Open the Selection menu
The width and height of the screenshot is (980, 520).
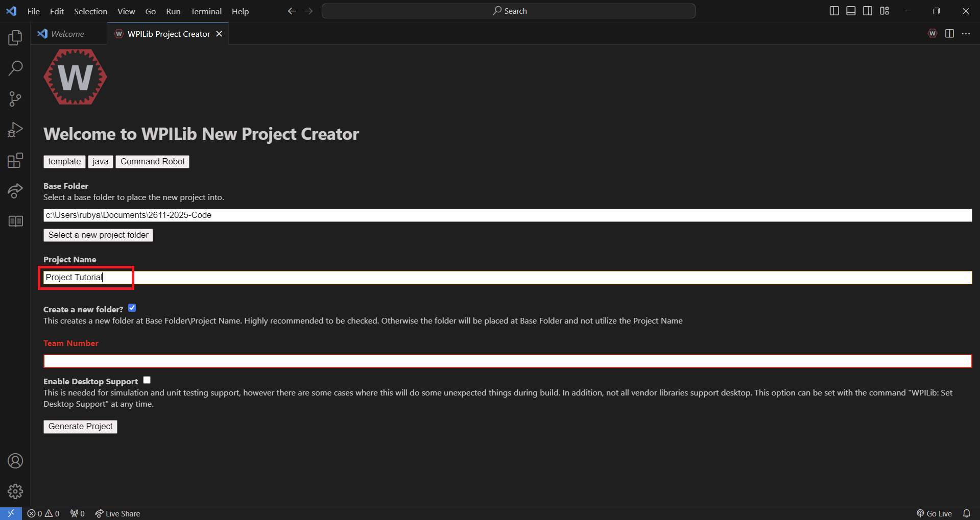click(90, 11)
